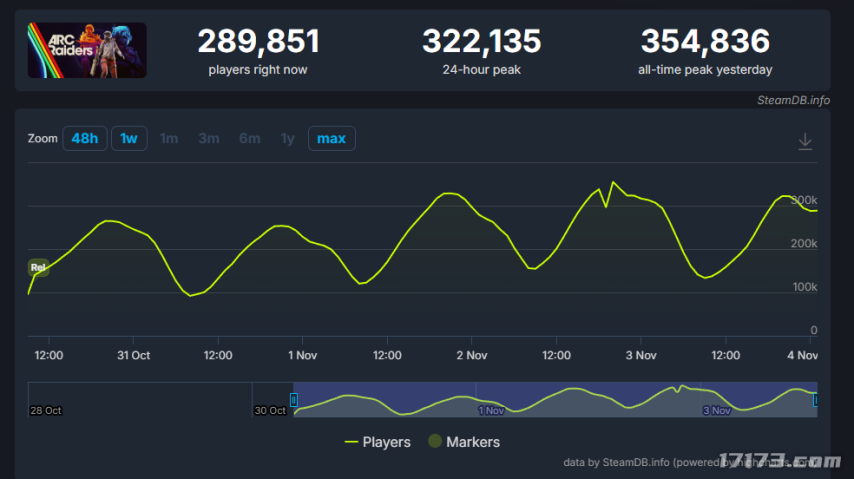
Task: Toggle the Players series in legend
Action: click(377, 441)
